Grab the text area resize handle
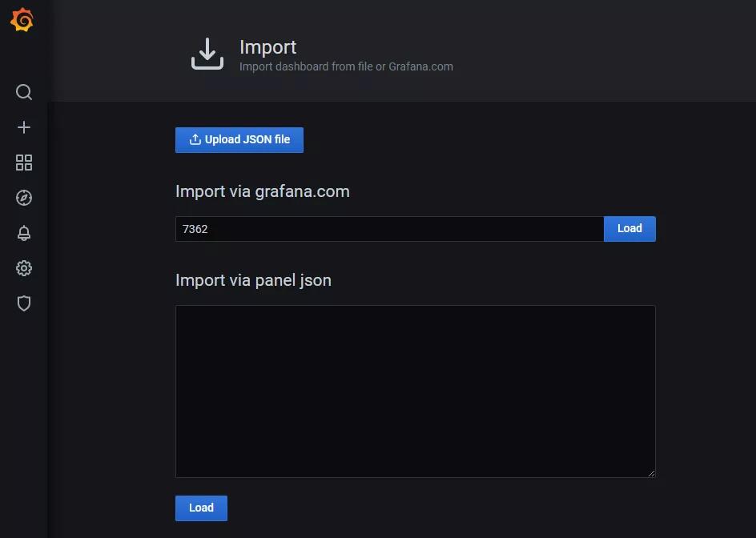The width and height of the screenshot is (756, 538). click(x=651, y=473)
